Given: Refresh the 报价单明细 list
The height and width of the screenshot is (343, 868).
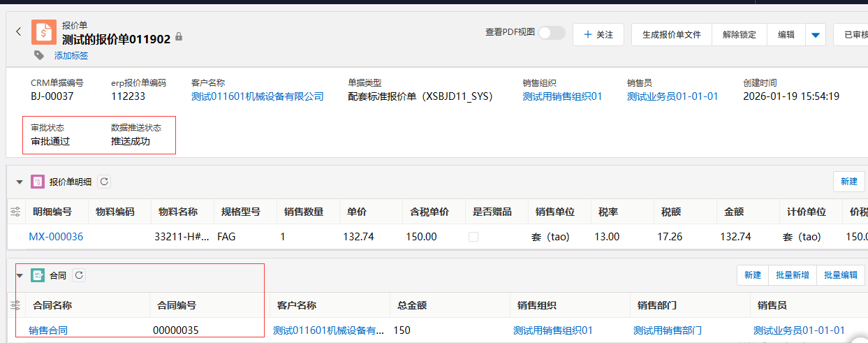Looking at the screenshot, I should pyautogui.click(x=103, y=182).
